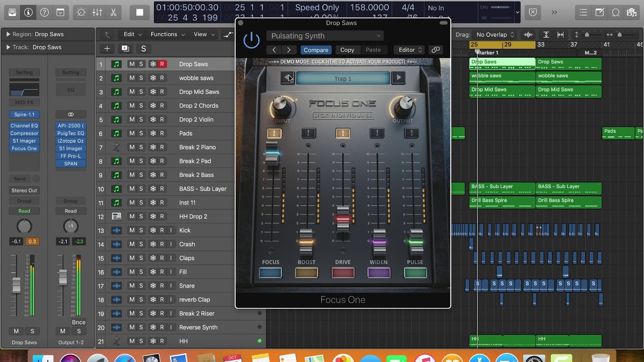644x362 pixels.
Task: Open the List Editors icon
Action: [584, 12]
